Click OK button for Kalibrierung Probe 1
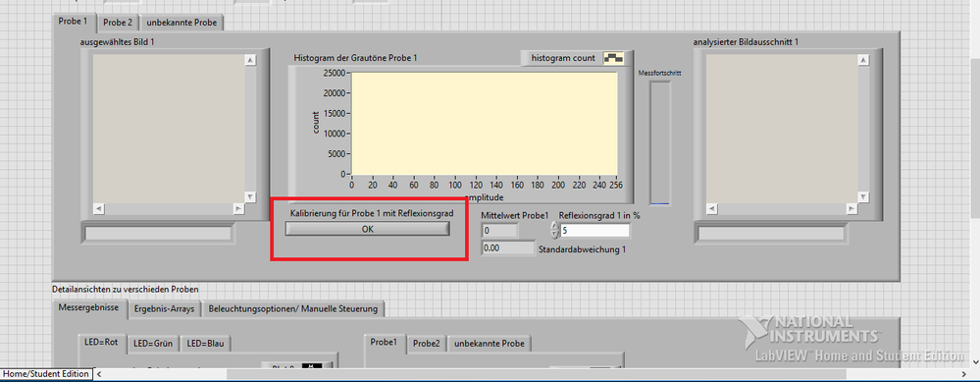 [368, 230]
